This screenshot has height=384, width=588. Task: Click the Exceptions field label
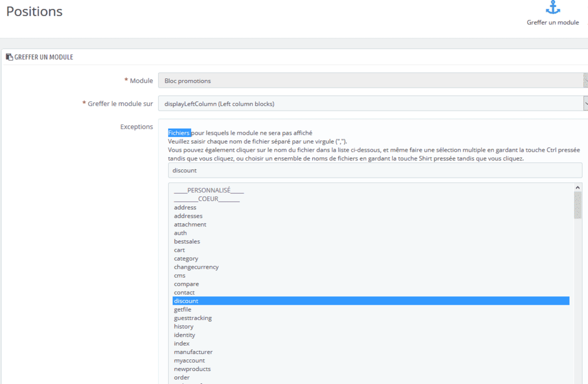point(136,127)
